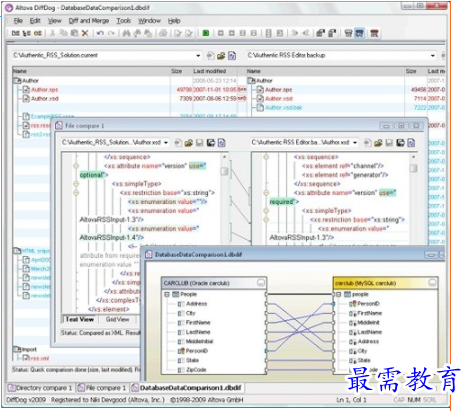Open the Diff and Merge menu
469x411 pixels.
89,21
